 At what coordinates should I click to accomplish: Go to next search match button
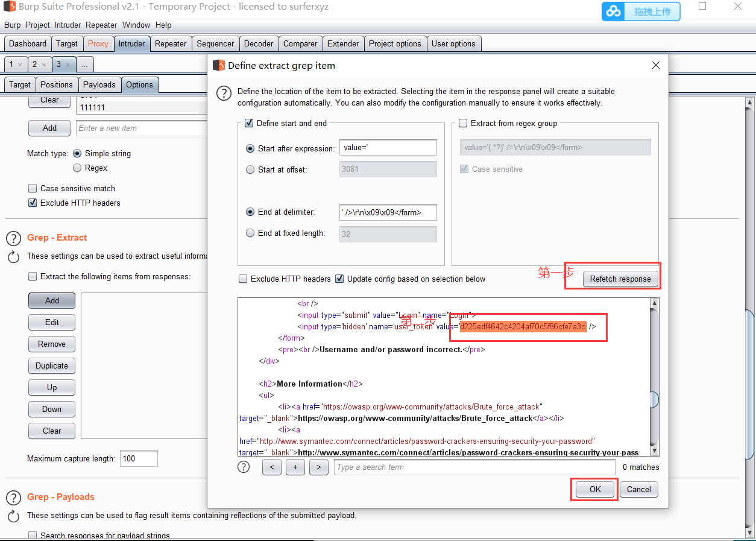click(x=319, y=467)
